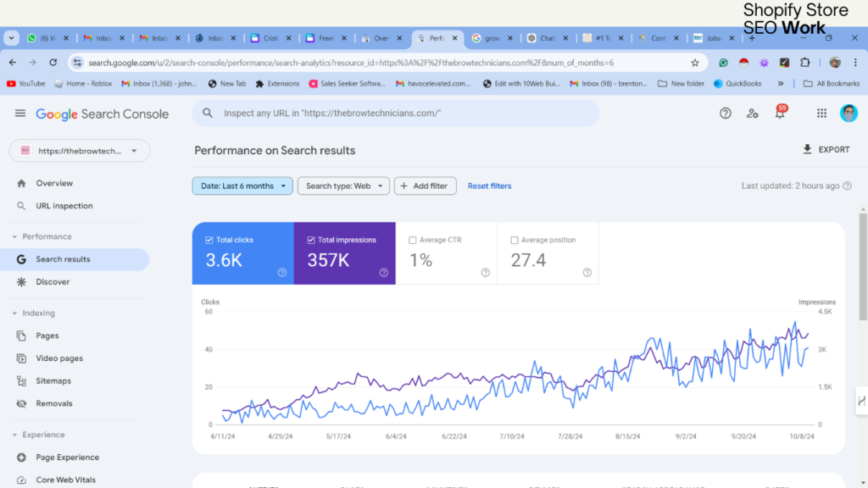Click the browser forward arrow
Image resolution: width=868 pixels, height=488 pixels.
[x=33, y=63]
